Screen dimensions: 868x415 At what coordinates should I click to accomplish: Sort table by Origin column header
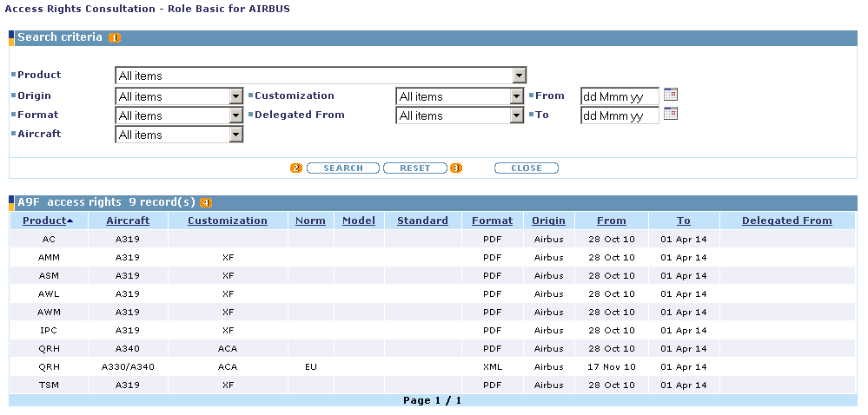click(548, 221)
